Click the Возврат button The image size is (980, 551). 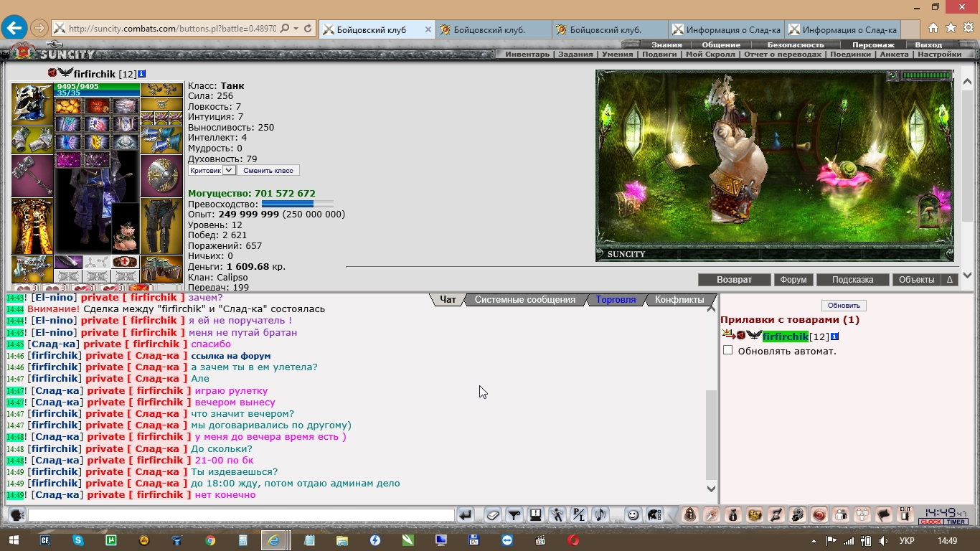point(735,280)
